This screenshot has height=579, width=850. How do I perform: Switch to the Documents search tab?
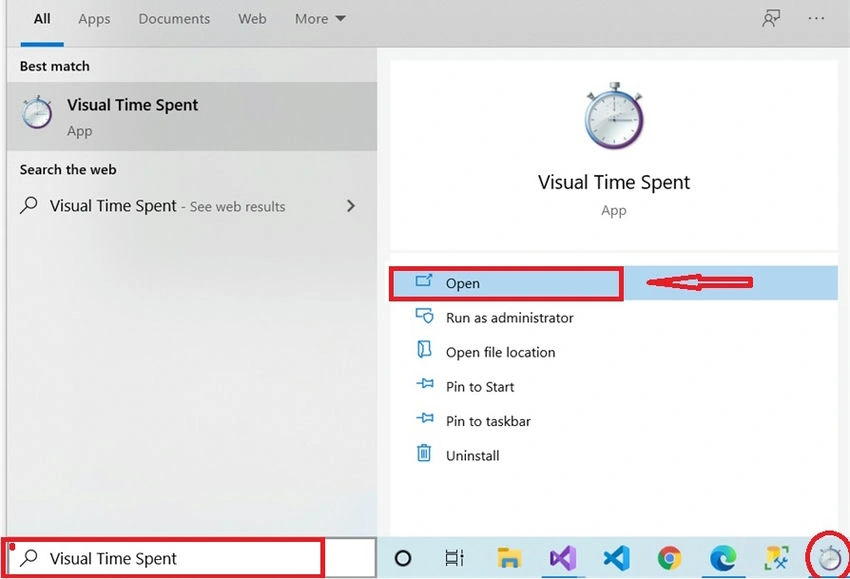174,19
